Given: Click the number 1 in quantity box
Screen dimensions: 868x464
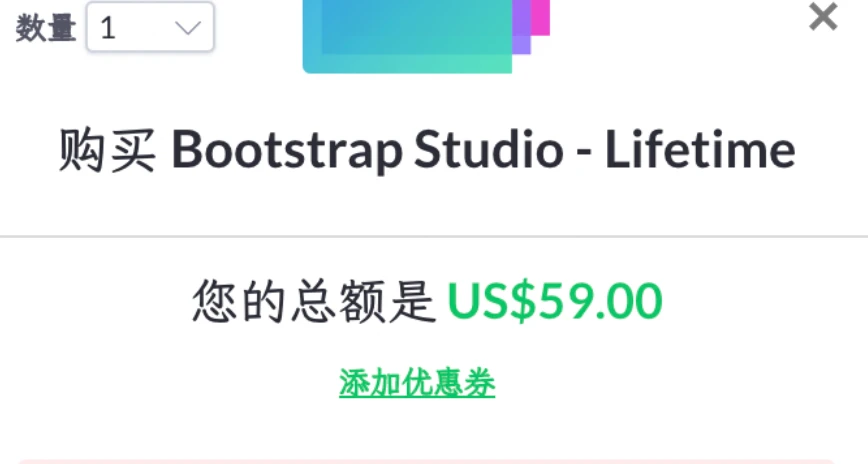Looking at the screenshot, I should [108, 28].
